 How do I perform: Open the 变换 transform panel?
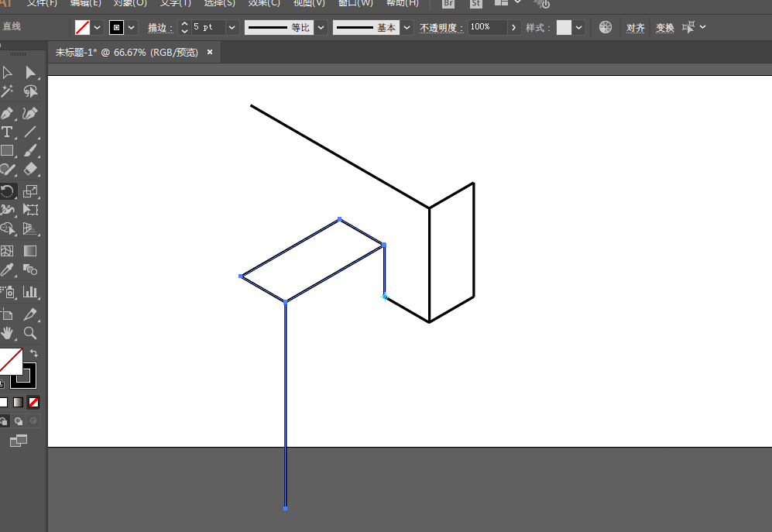point(664,28)
